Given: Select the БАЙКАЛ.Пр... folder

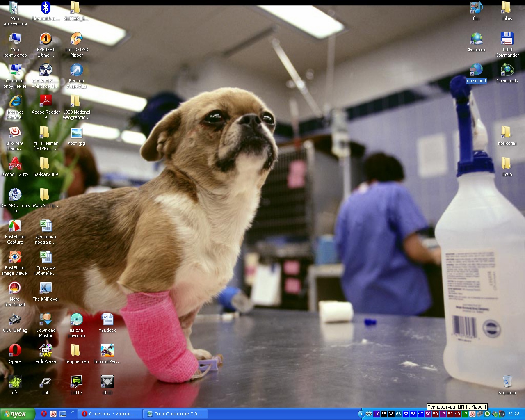Looking at the screenshot, I should pyautogui.click(x=46, y=198).
